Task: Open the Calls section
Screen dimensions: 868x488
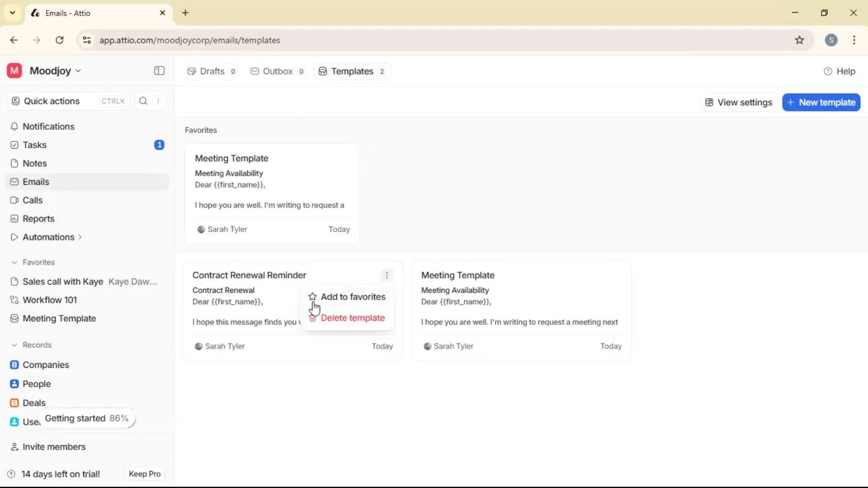Action: (x=32, y=200)
